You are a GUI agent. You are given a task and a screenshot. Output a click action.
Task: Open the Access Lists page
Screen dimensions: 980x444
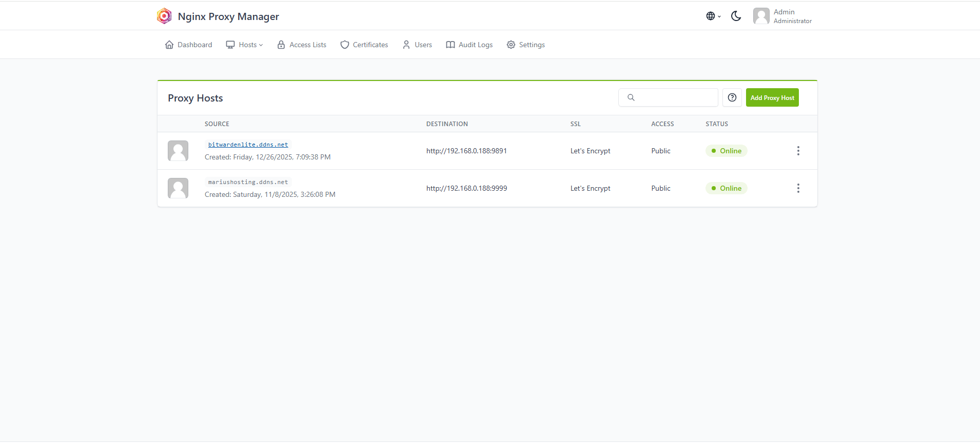(x=302, y=45)
